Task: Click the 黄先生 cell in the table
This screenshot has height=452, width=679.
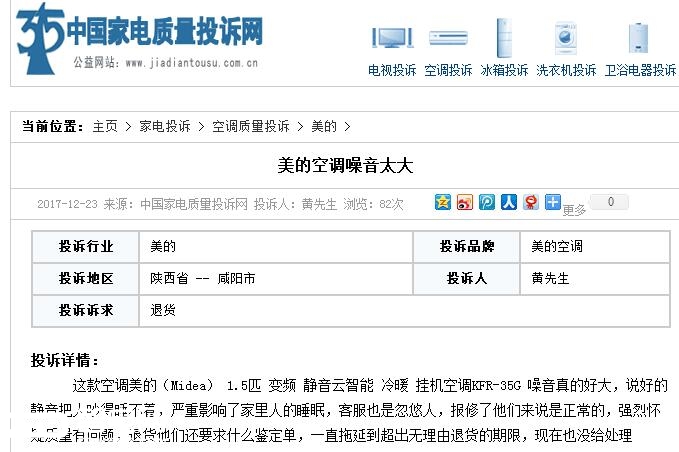Action: coord(595,278)
